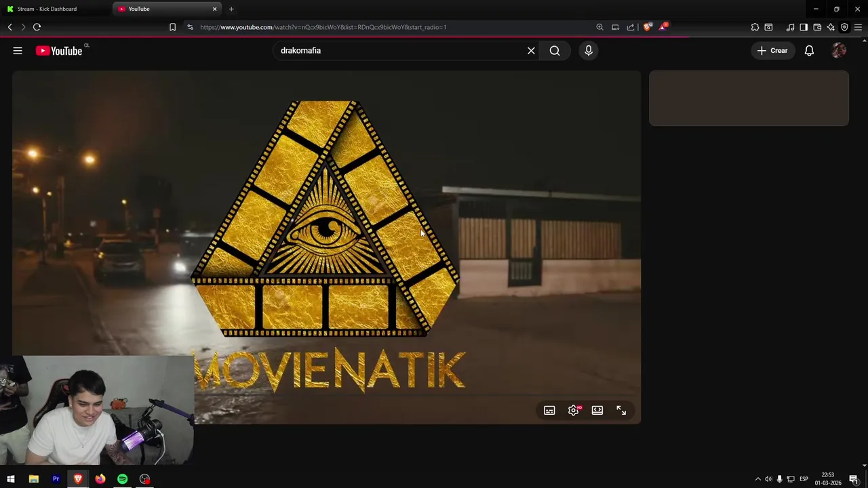Open Windows notification center
Viewport: 868px width, 488px height.
(x=854, y=479)
